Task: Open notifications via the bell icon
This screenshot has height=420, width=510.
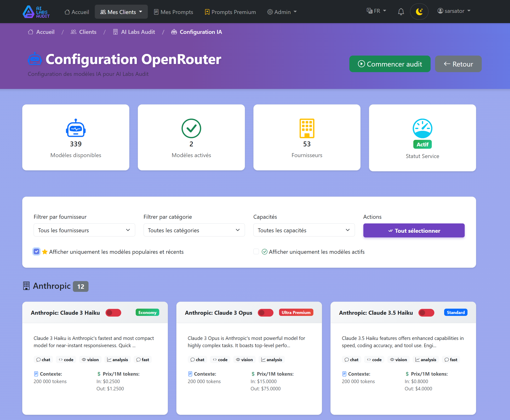Action: (401, 11)
